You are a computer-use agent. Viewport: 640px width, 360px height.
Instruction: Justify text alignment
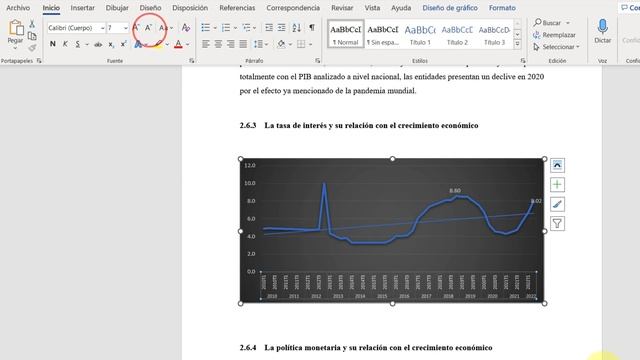tap(243, 44)
